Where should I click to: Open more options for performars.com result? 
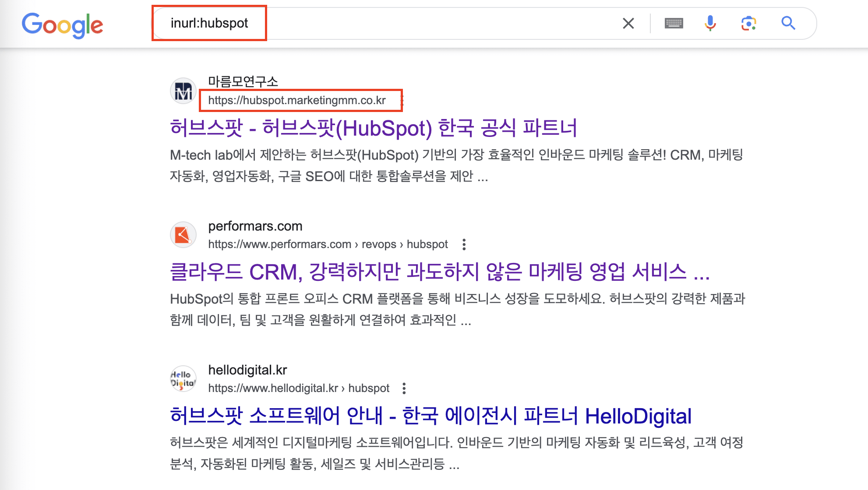coord(464,245)
